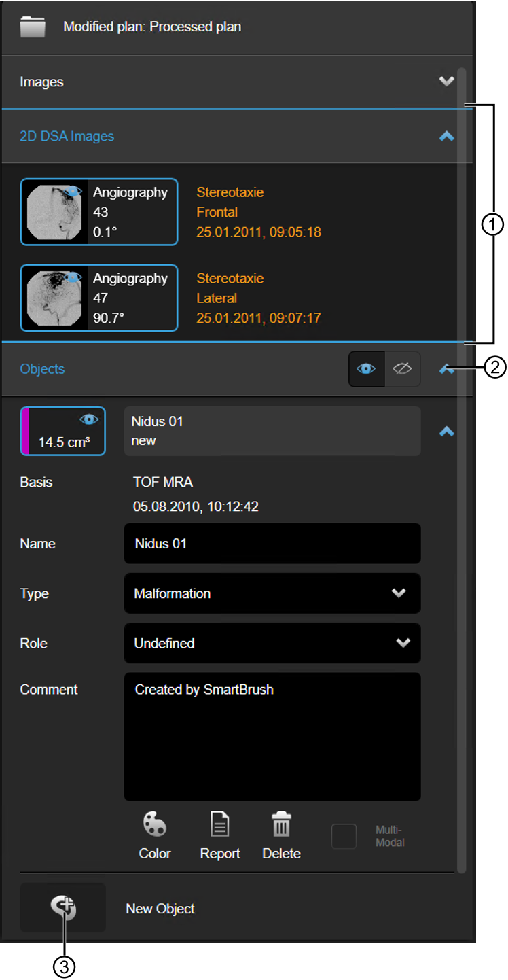Select the Lateral angiography 47 thumbnail
508x980 pixels.
[99, 298]
